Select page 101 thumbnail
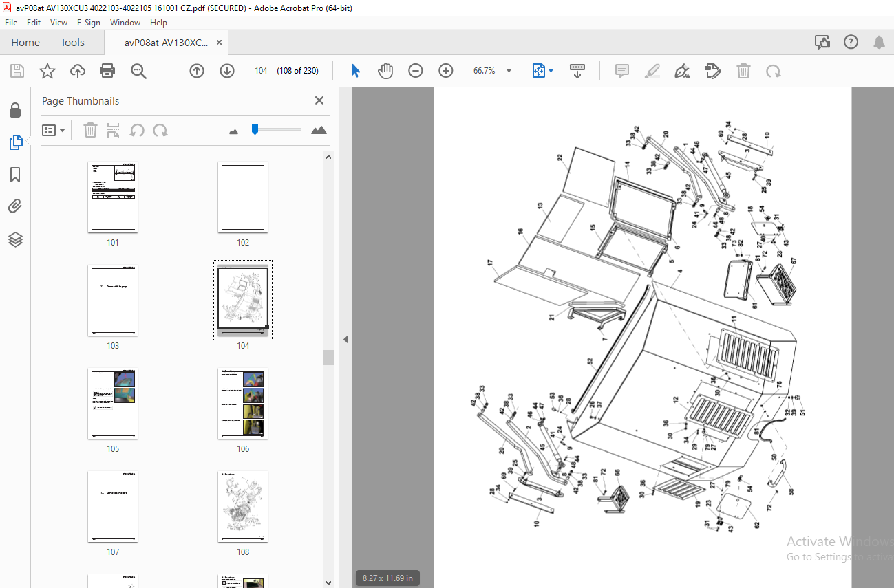The height and width of the screenshot is (588, 894). 113,198
